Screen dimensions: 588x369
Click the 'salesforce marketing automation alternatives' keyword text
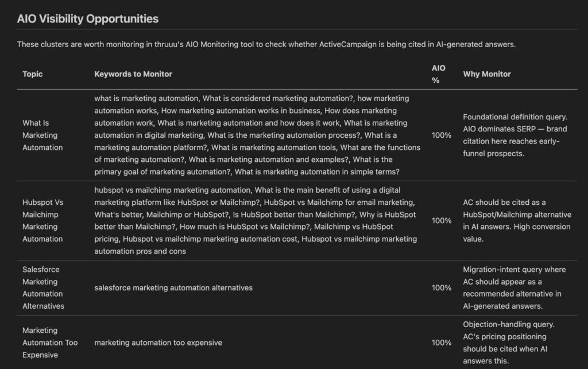click(173, 288)
